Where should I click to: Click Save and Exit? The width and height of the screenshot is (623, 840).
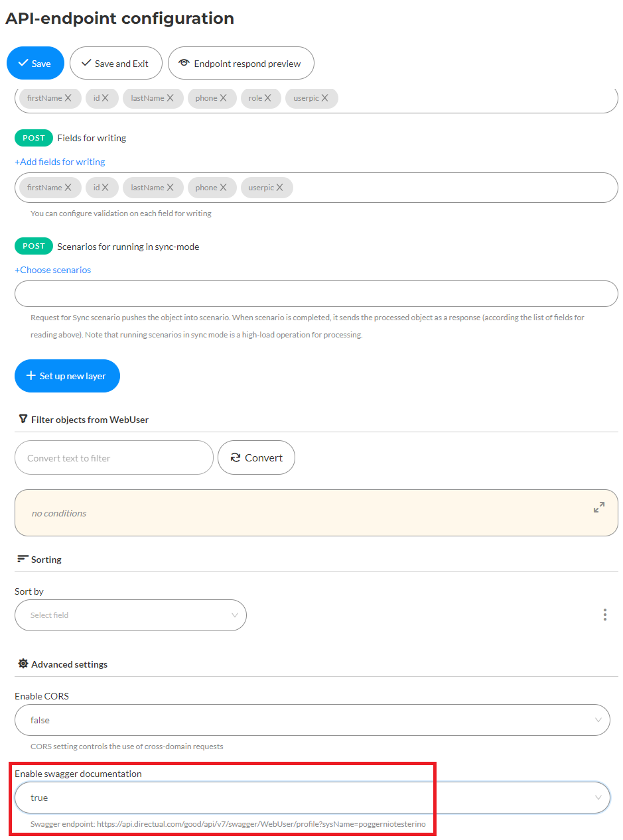pos(116,64)
